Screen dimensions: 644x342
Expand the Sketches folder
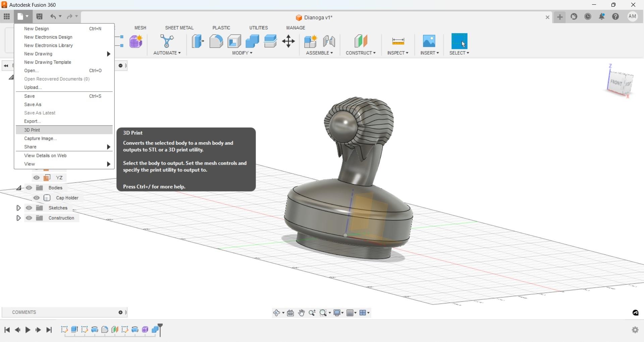pyautogui.click(x=18, y=208)
